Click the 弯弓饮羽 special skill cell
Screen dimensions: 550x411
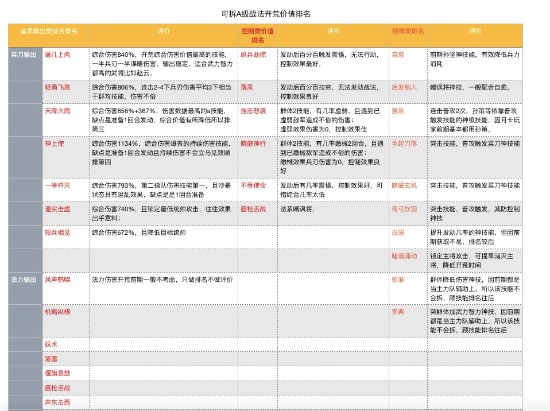click(408, 213)
